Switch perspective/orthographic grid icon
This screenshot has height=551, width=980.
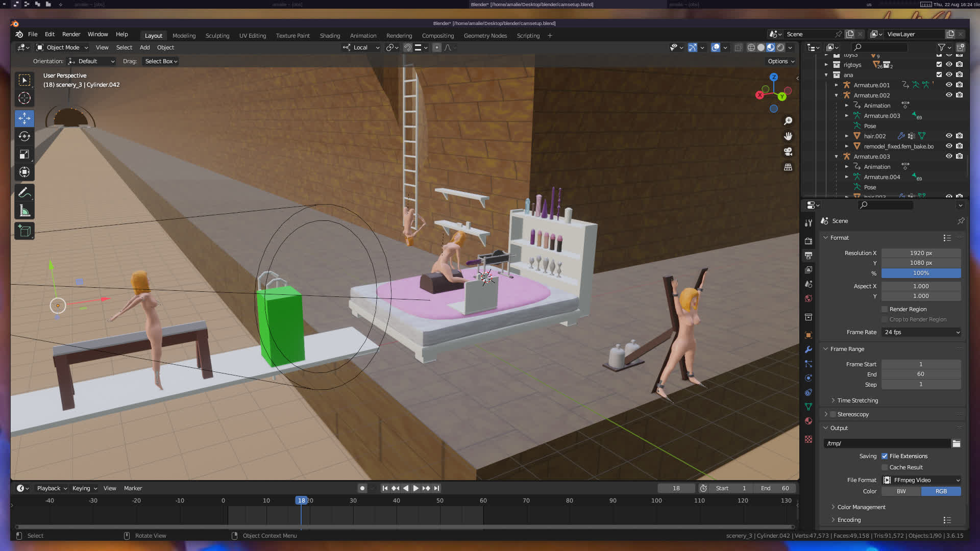point(788,167)
